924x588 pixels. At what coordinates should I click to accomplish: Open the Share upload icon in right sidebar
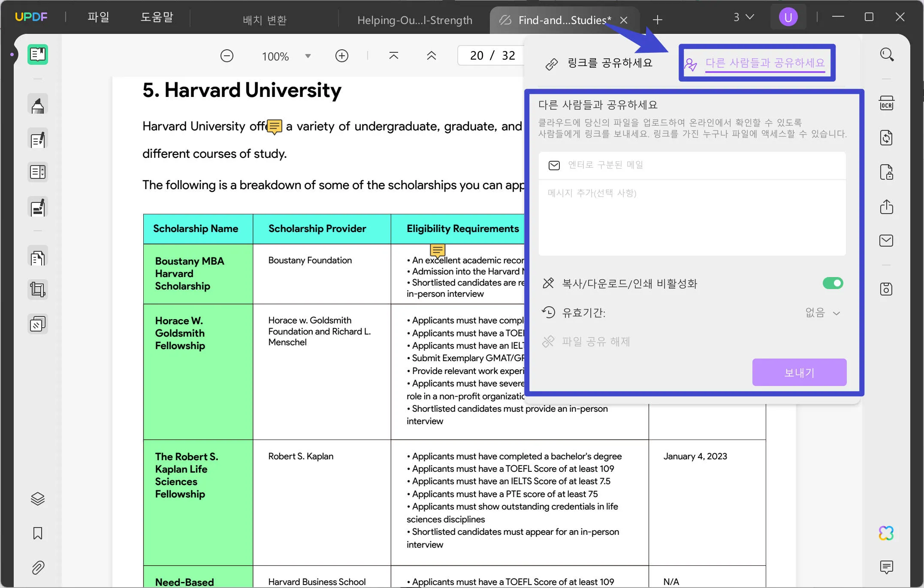(x=886, y=207)
